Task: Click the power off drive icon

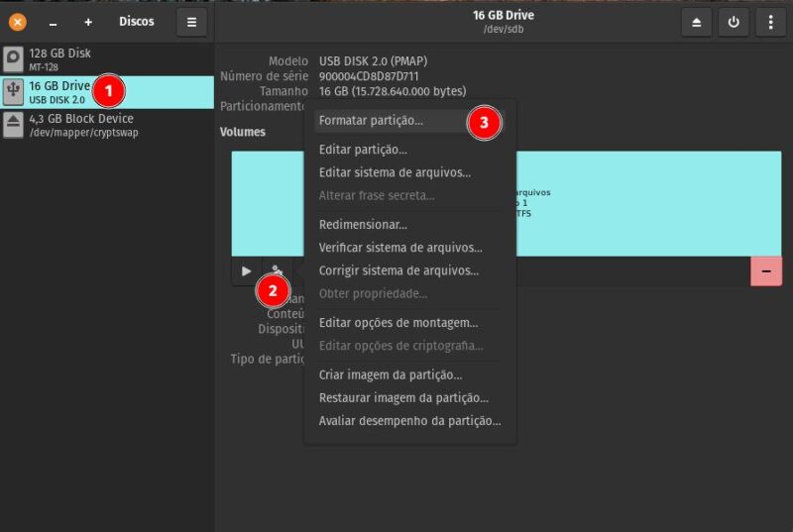Action: [734, 22]
